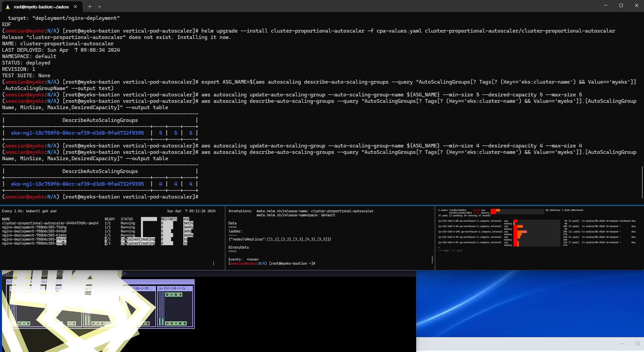Click the 'BinaryData' heading
Viewport: 644px width, 352px height.
(x=239, y=247)
